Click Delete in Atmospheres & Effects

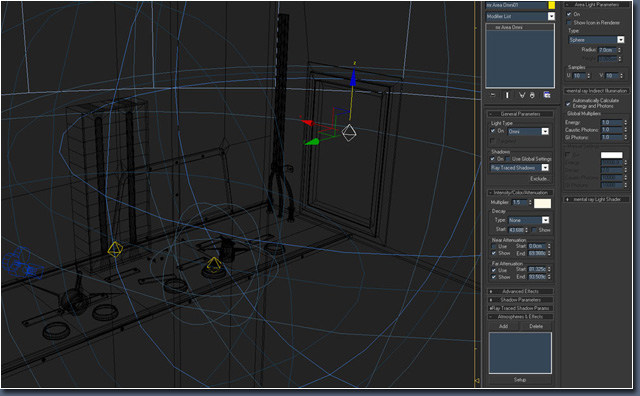[x=536, y=326]
